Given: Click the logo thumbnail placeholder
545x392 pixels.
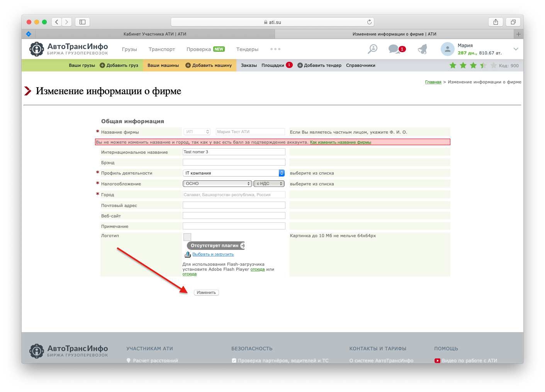Looking at the screenshot, I should click(x=187, y=237).
